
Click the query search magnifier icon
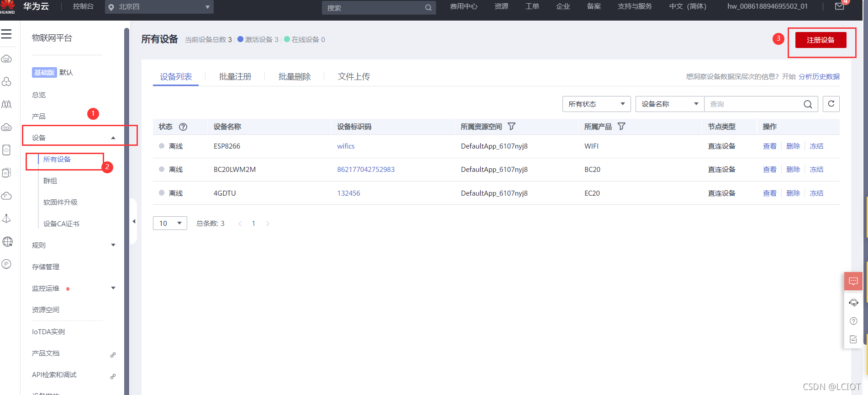(808, 104)
